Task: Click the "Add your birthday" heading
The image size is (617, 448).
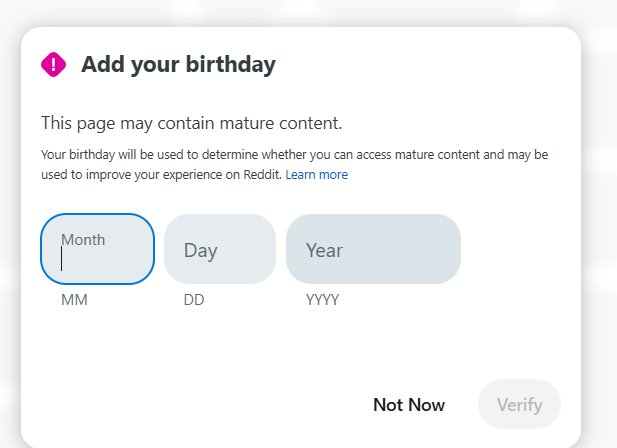Action: click(x=178, y=65)
